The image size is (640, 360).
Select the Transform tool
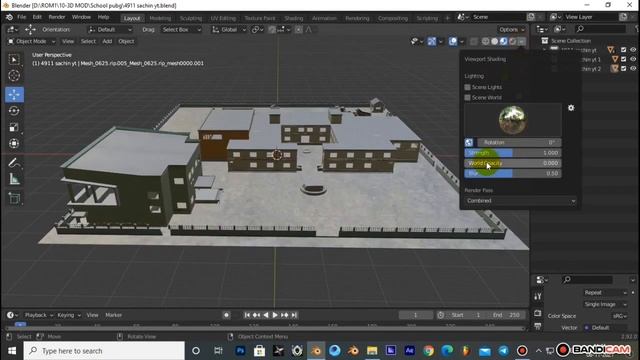14,144
